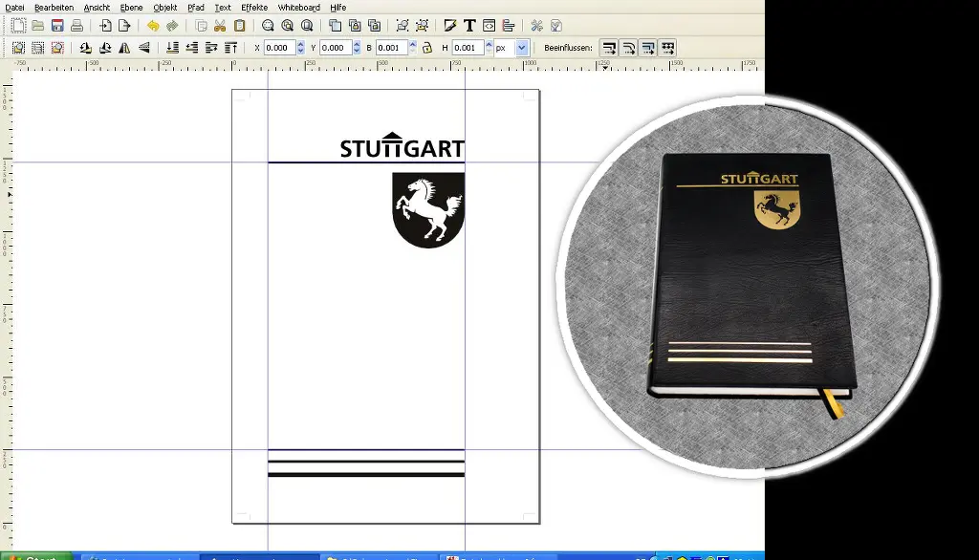Click the width B input field
The width and height of the screenshot is (979, 560).
click(x=392, y=48)
